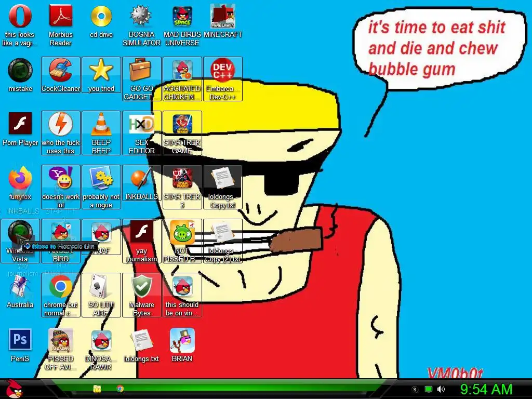The height and width of the screenshot is (399, 532).
Task: Select the CockCleaner desktop icon
Action: (x=60, y=75)
